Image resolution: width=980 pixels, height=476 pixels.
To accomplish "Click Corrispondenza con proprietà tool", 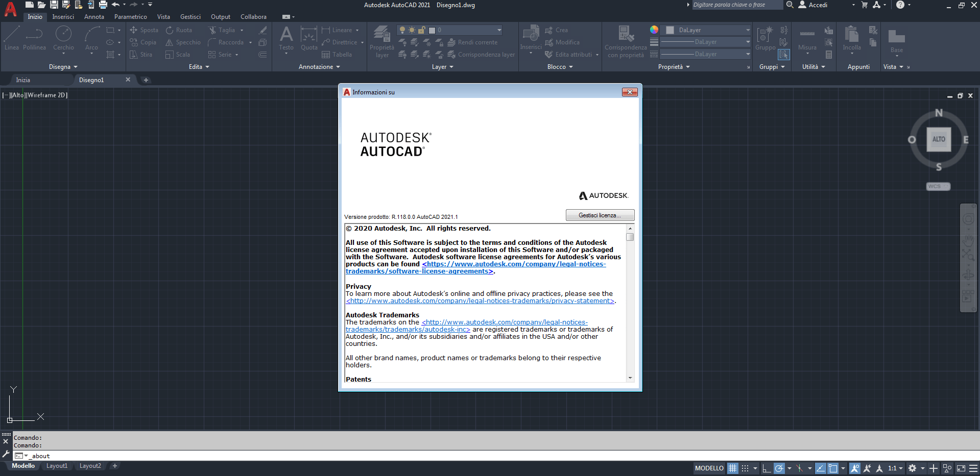I will click(626, 42).
